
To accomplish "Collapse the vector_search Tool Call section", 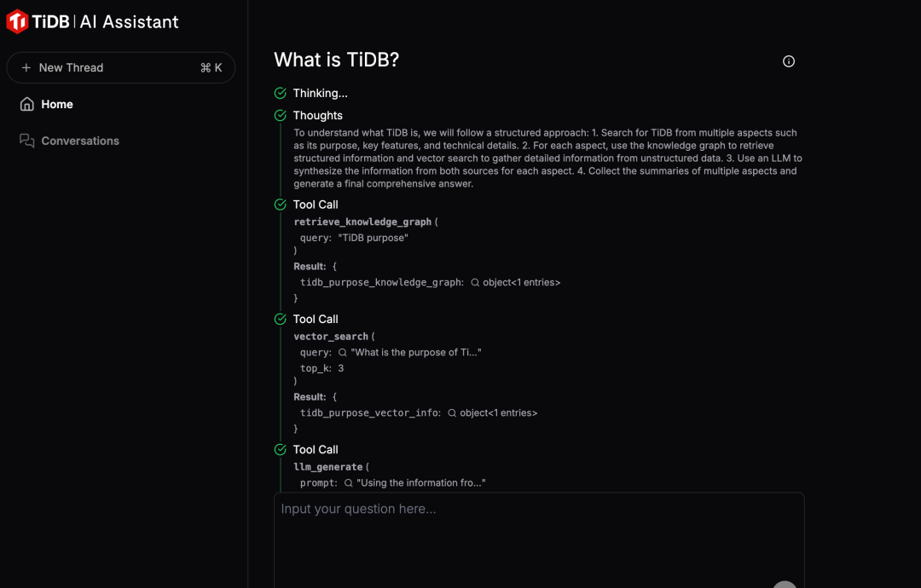I will tap(316, 320).
